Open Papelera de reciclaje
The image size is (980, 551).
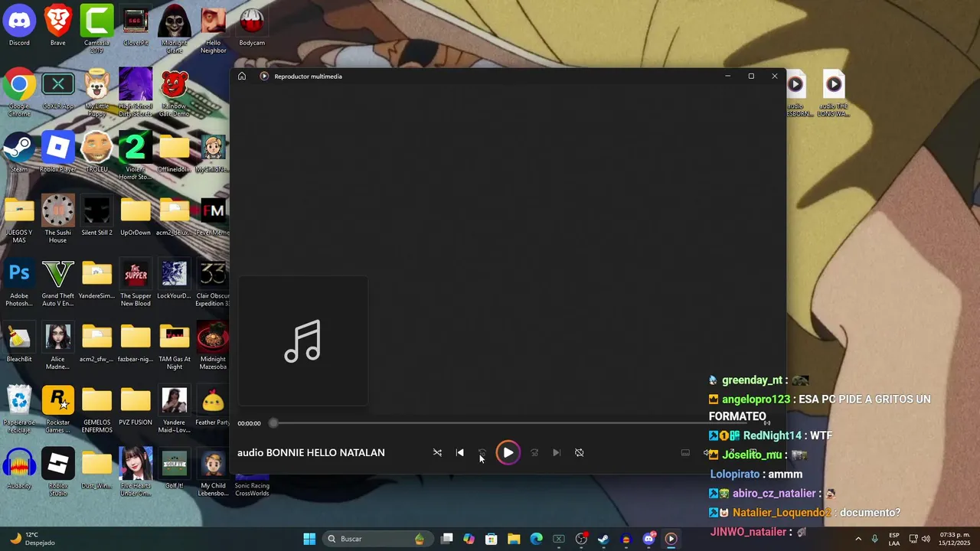click(19, 409)
